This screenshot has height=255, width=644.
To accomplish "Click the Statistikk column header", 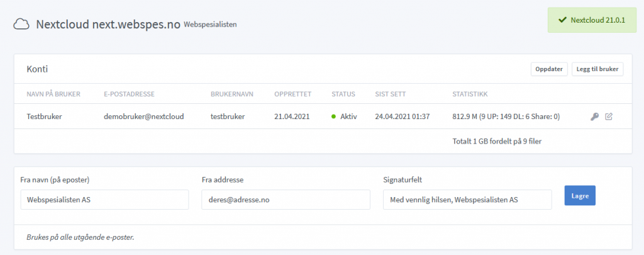I will coord(470,94).
